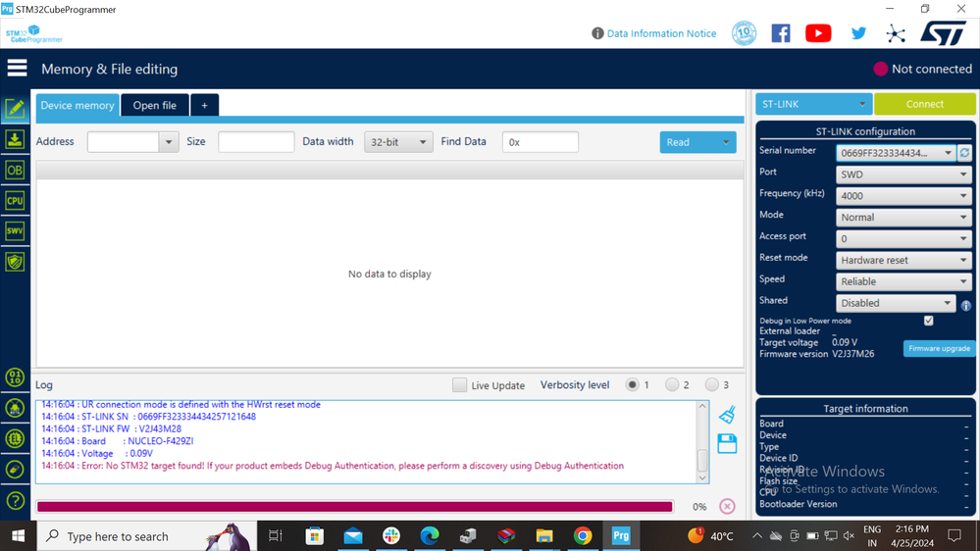Open the Data Information Notice link
This screenshot has width=980, height=551.
coord(661,33)
